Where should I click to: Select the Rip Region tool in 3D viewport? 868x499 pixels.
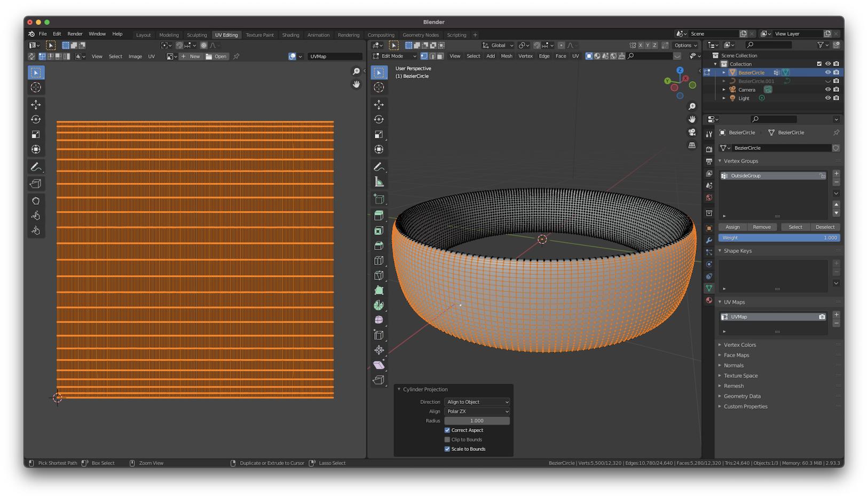(x=379, y=380)
